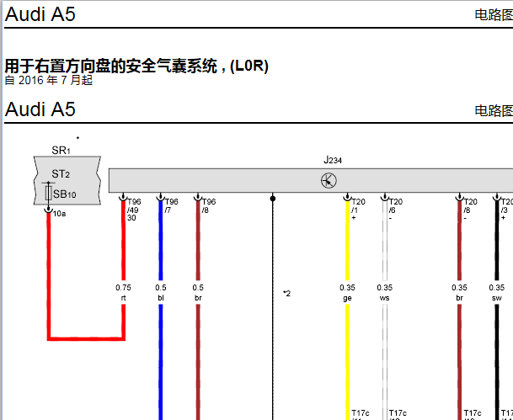Click the T96/49 30 connector pin label

click(x=133, y=210)
